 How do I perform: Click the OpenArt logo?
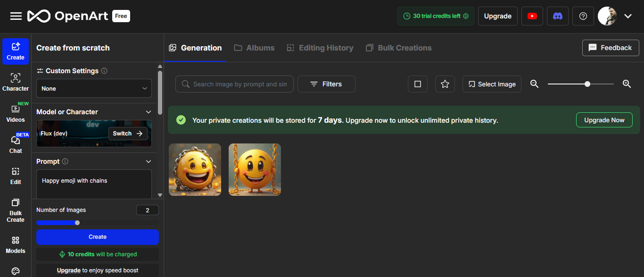tap(68, 16)
